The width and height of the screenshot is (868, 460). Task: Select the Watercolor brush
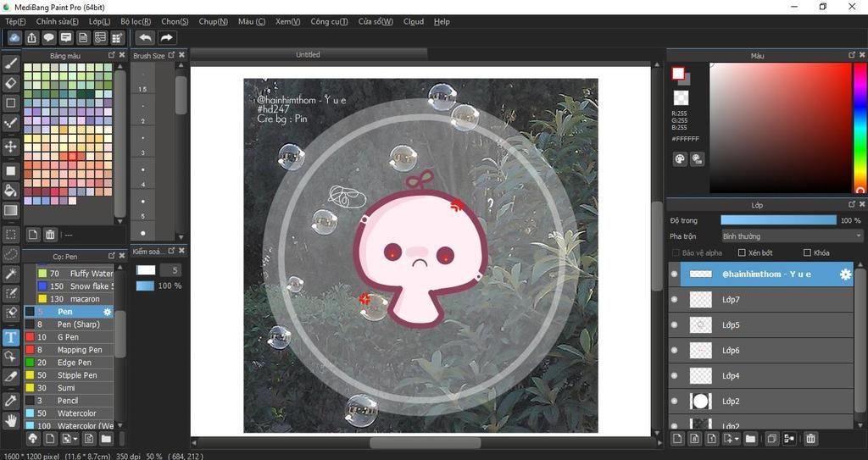coord(69,413)
